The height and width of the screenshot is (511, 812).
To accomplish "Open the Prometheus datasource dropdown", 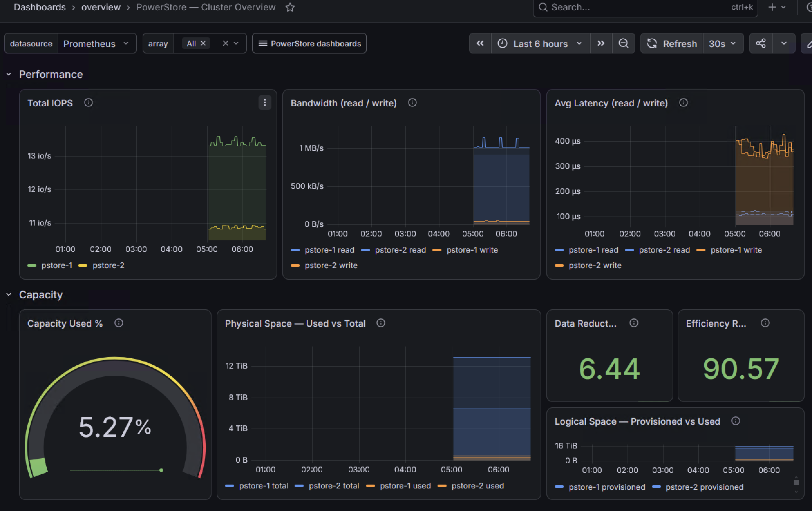I will (97, 43).
